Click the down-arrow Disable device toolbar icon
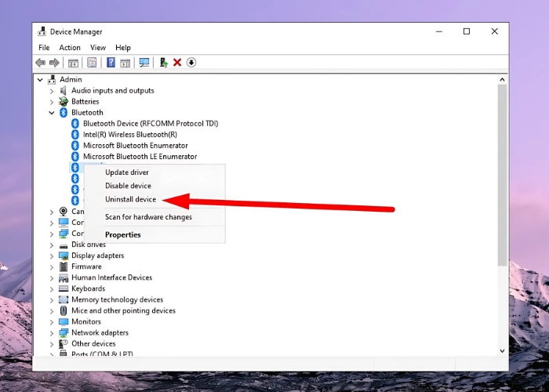This screenshot has height=392, width=549. click(x=191, y=63)
